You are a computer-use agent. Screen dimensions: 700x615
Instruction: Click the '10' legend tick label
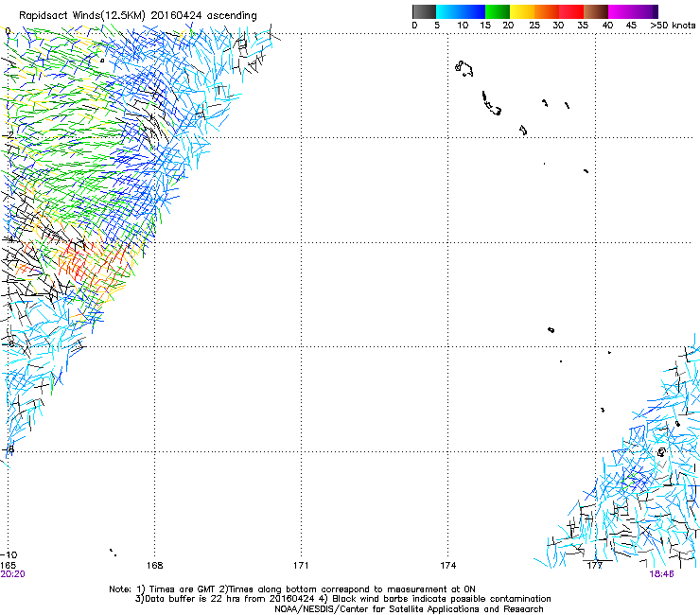(x=463, y=26)
